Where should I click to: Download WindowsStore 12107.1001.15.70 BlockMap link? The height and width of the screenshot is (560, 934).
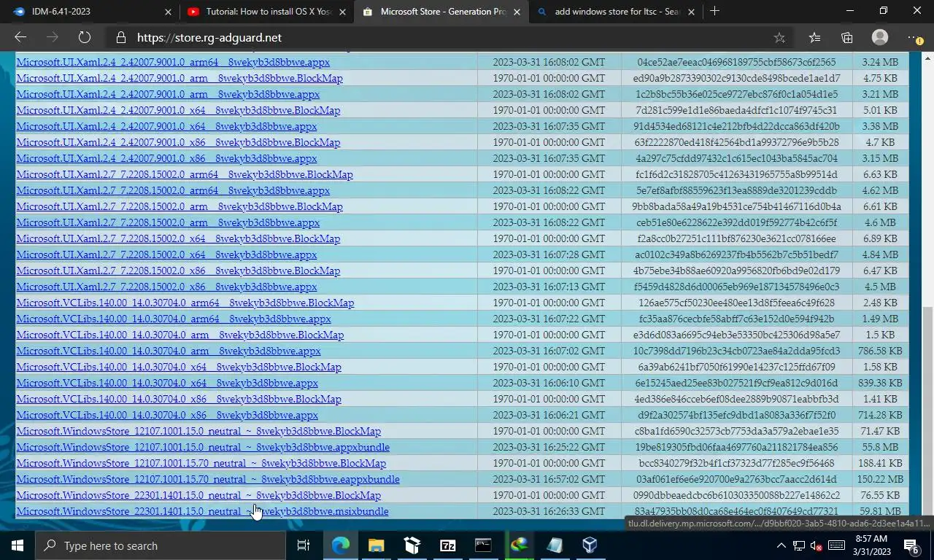[201, 463]
